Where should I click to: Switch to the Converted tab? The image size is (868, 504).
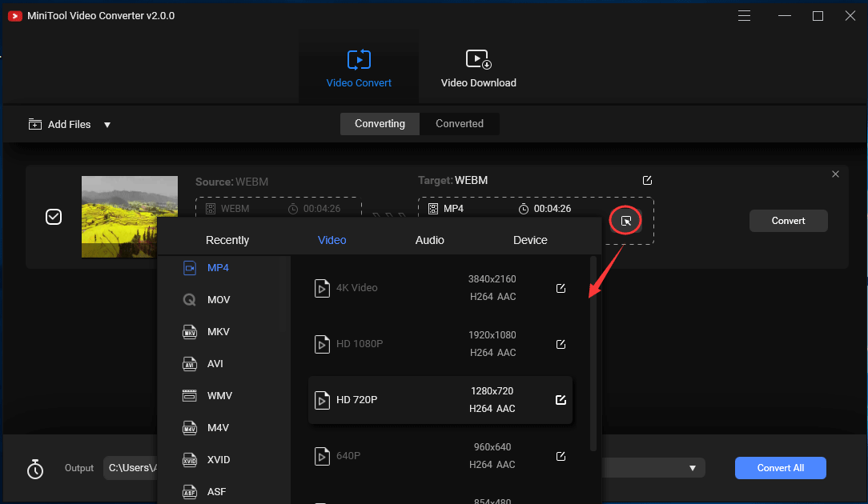(460, 124)
